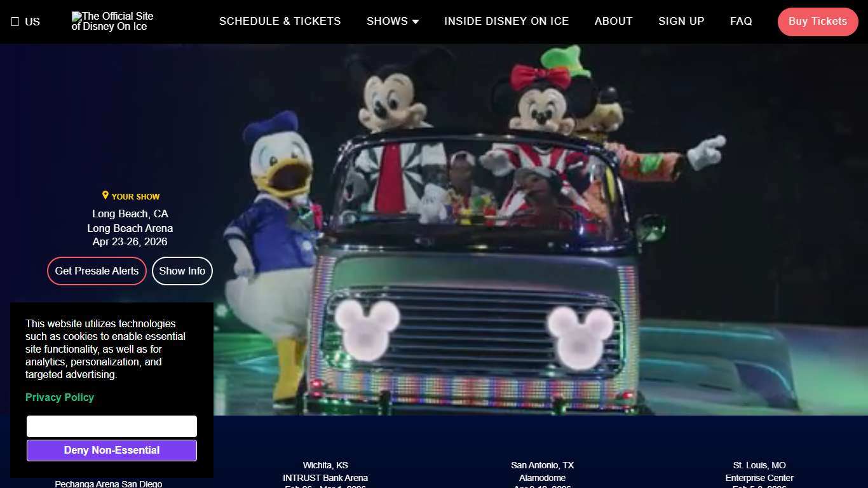Image resolution: width=868 pixels, height=488 pixels.
Task: Click the Disney On Ice logo
Action: (x=111, y=21)
